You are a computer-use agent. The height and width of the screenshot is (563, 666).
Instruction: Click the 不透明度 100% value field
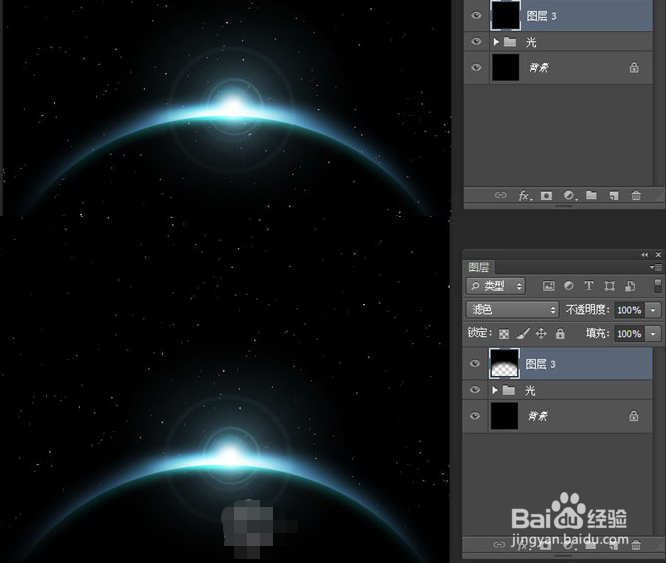[629, 310]
